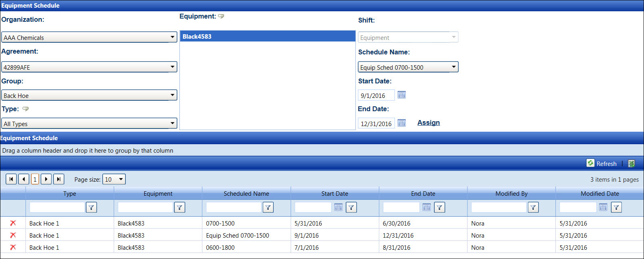Viewport: 644px width, 259px height.
Task: Click the Equipment column filter text box
Action: [x=145, y=207]
